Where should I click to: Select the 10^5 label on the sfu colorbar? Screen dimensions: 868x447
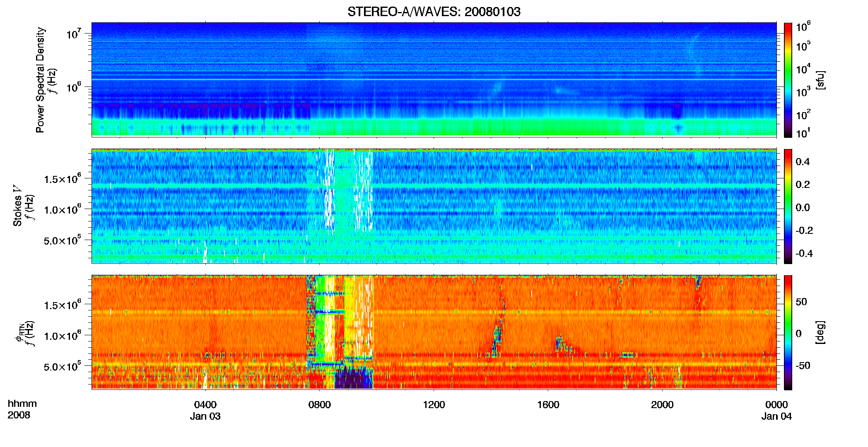tap(803, 46)
